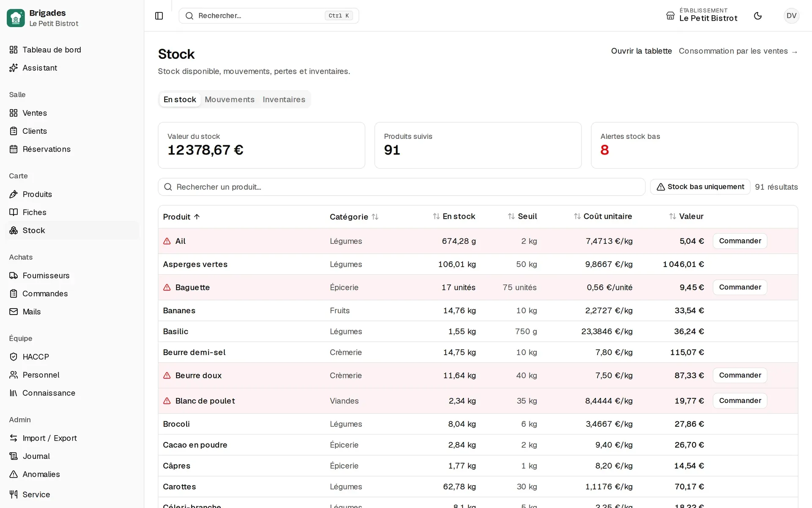
Task: Open the Clients page
Action: pyautogui.click(x=72, y=131)
